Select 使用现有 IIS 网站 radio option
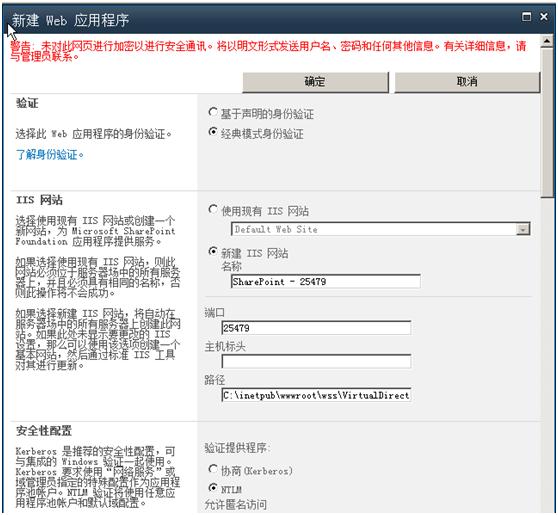 [x=213, y=210]
